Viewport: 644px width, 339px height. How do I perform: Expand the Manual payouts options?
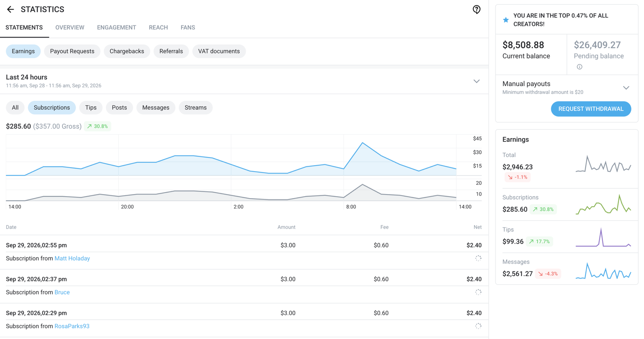(x=626, y=88)
